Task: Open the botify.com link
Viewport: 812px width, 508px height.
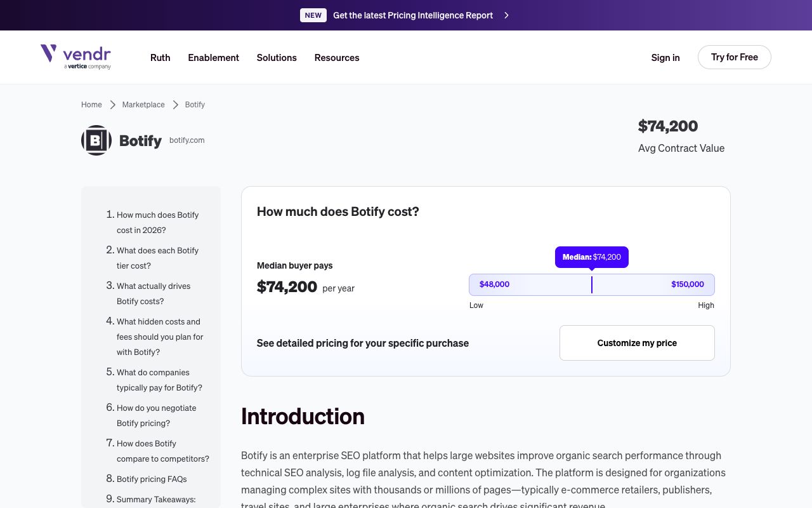Action: point(187,140)
